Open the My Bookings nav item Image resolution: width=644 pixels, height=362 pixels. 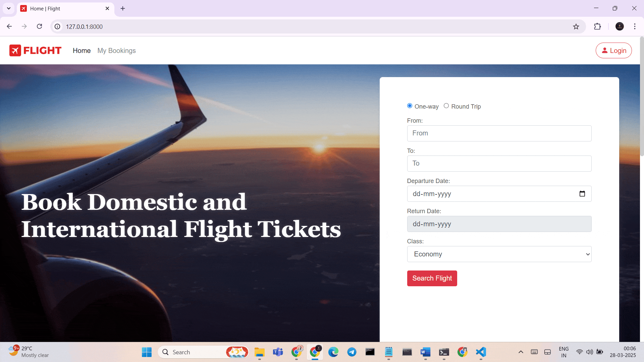tap(116, 51)
